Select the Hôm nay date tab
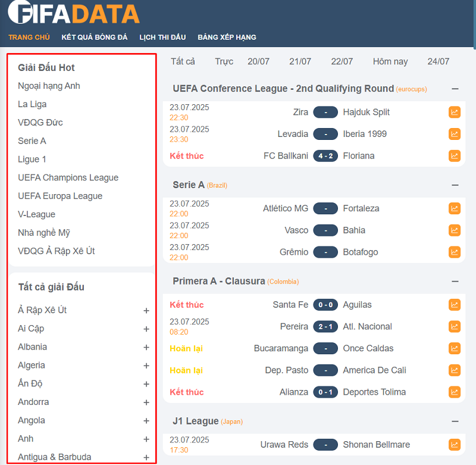Image resolution: width=476 pixels, height=465 pixels. point(390,61)
